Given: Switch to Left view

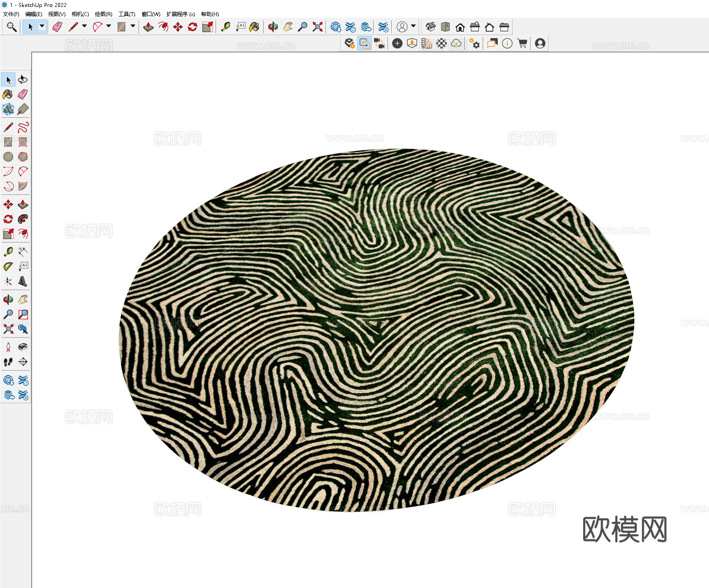Looking at the screenshot, I should (x=504, y=27).
